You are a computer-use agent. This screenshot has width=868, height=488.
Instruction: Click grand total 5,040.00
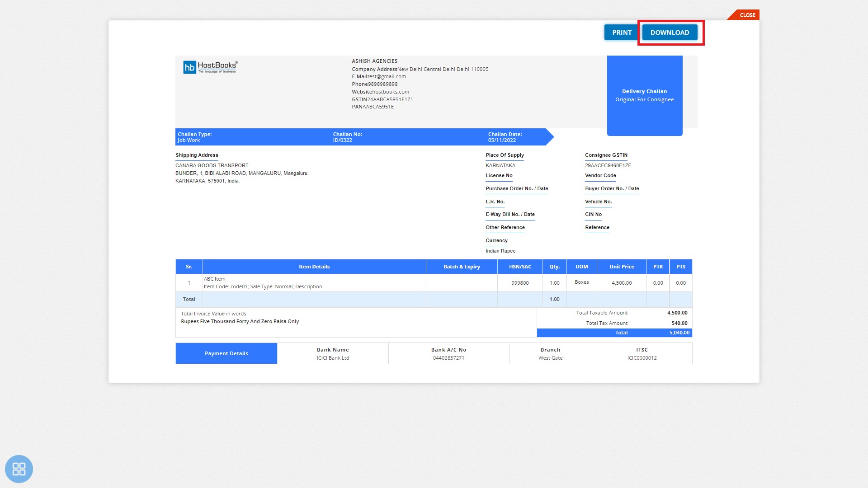pyautogui.click(x=679, y=333)
